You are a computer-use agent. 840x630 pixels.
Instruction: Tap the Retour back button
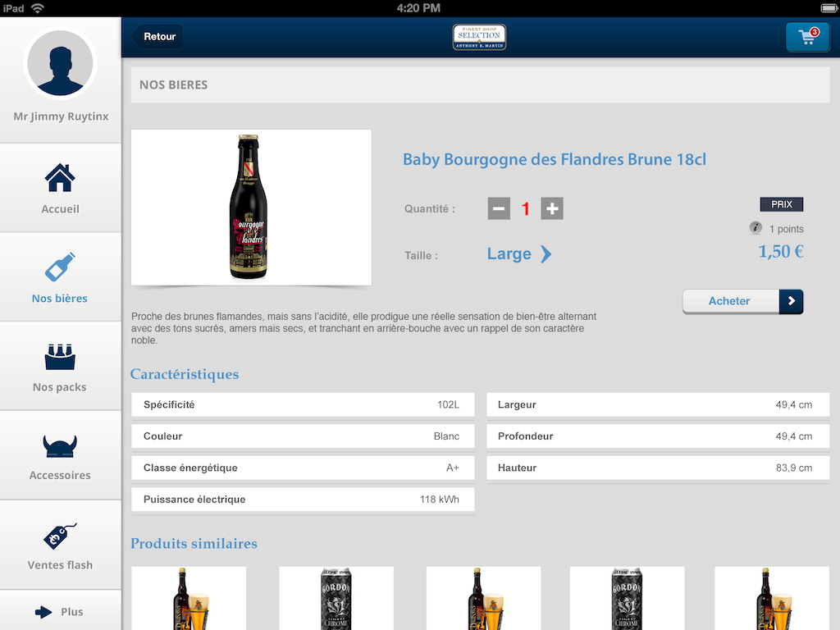(x=157, y=36)
